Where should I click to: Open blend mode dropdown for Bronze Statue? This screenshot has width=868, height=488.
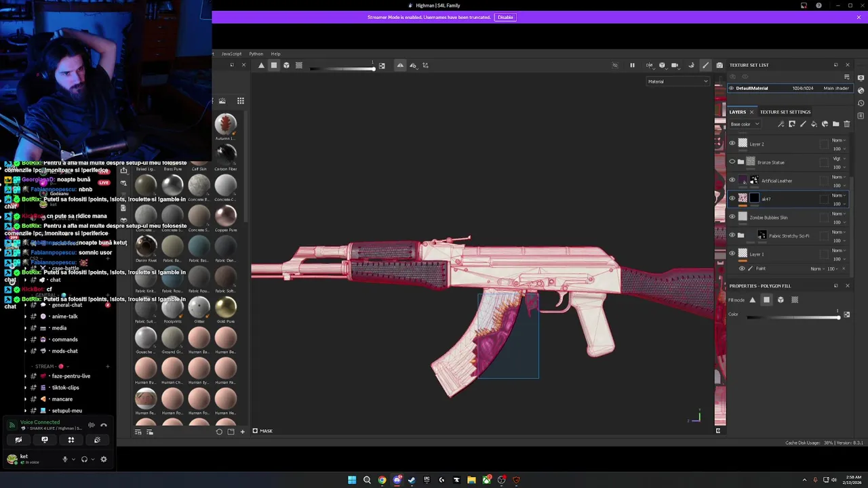pyautogui.click(x=839, y=159)
